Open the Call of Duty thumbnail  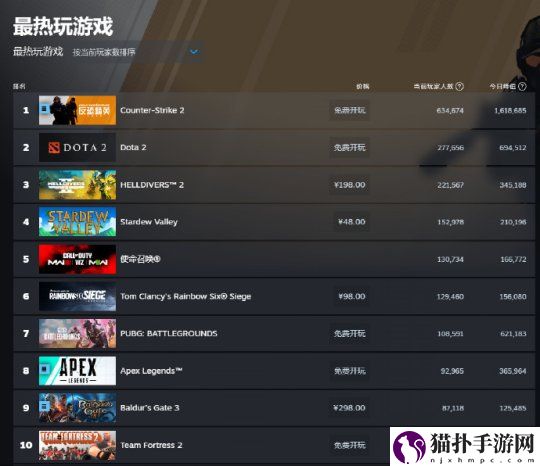tap(77, 259)
